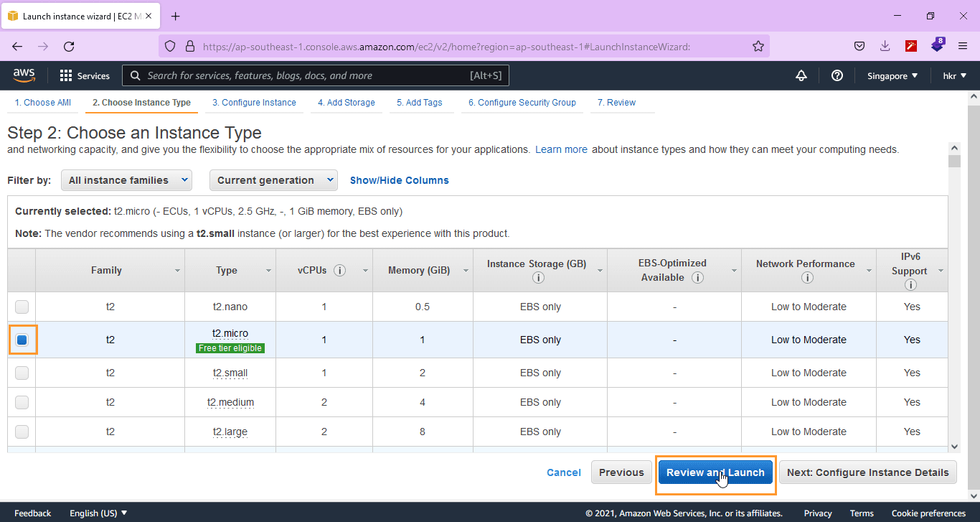Click the browser back arrow
Image resolution: width=980 pixels, height=522 pixels.
point(17,46)
